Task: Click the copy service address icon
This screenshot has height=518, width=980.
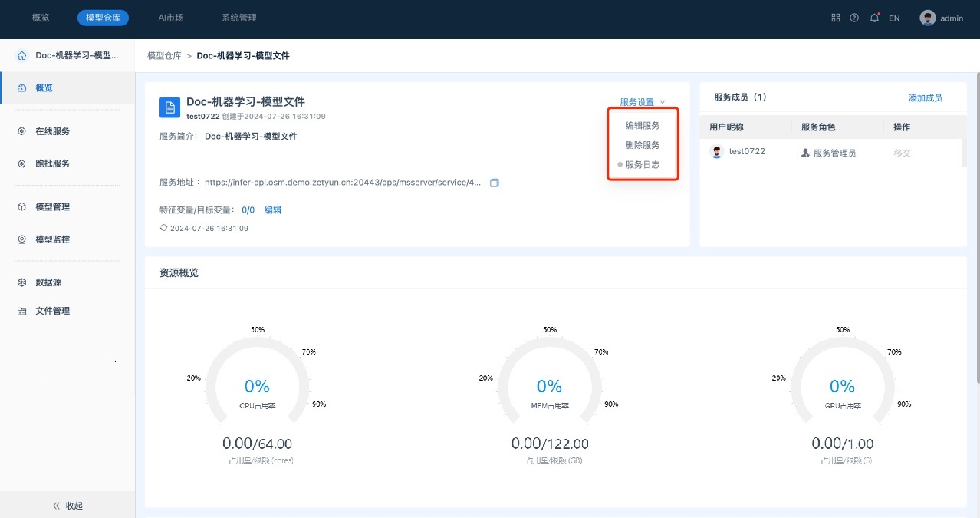Action: (495, 183)
